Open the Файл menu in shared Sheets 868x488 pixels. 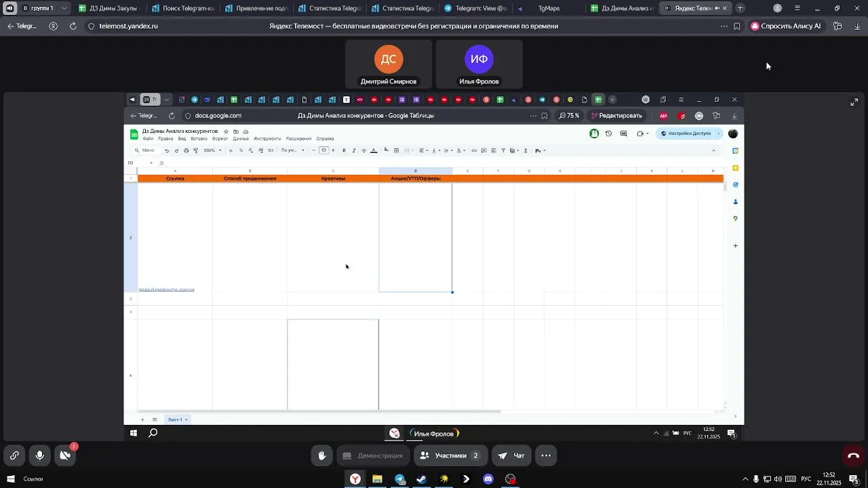click(148, 138)
